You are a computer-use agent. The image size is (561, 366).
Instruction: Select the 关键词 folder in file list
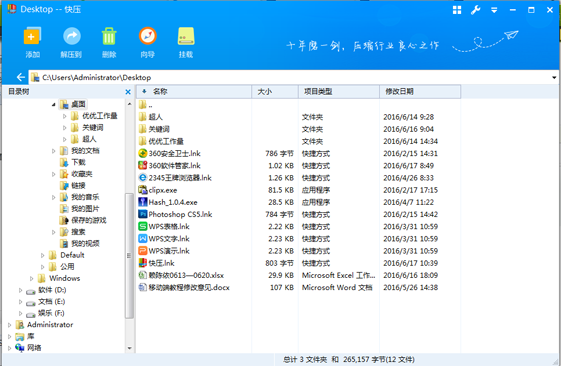(154, 129)
